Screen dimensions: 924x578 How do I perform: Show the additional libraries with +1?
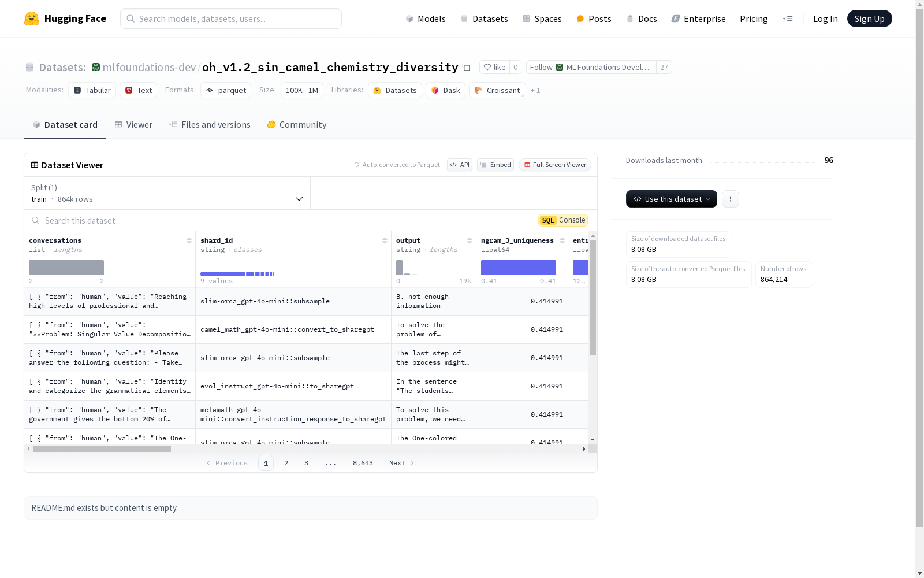tap(535, 90)
